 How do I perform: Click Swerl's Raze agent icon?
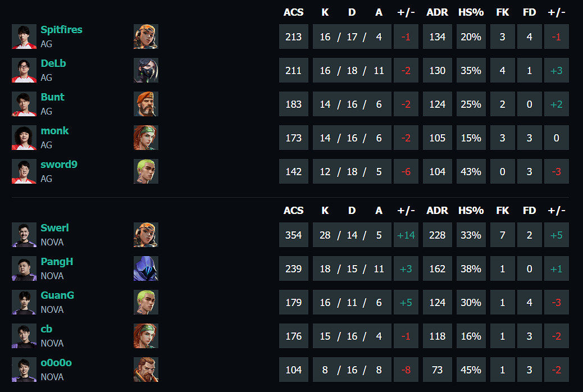[x=146, y=235]
